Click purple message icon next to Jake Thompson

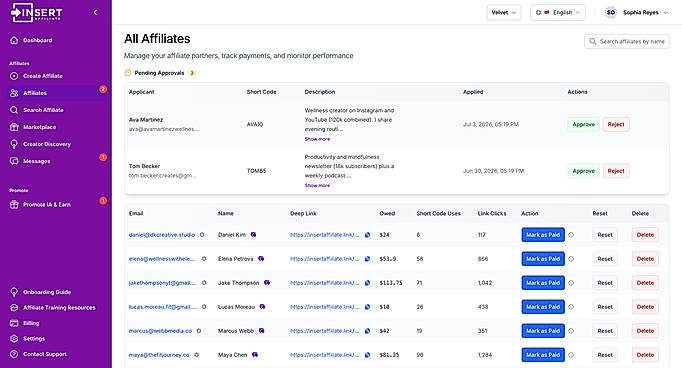tap(267, 283)
